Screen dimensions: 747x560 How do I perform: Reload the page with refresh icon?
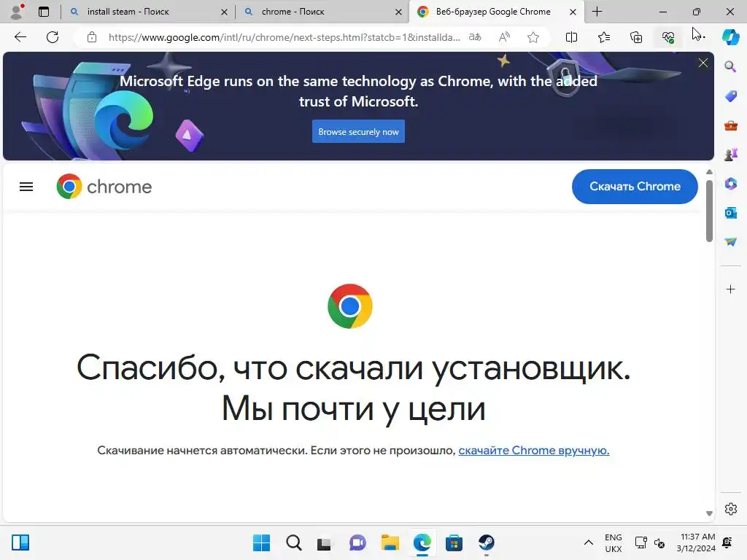53,37
